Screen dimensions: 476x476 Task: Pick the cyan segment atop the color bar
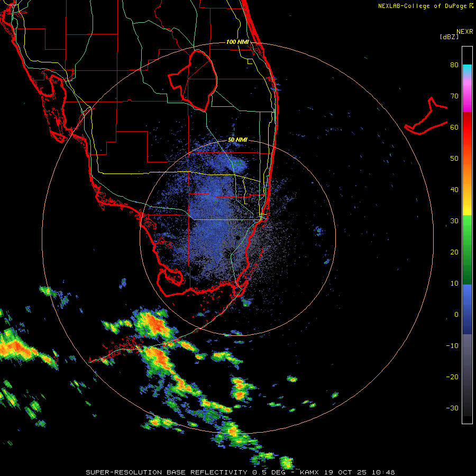click(467, 68)
